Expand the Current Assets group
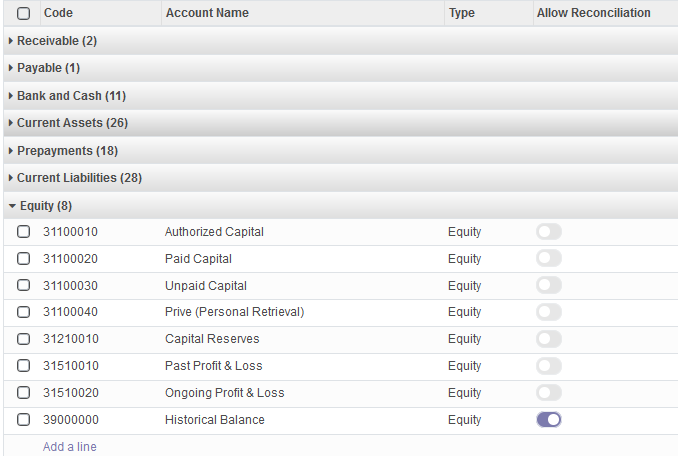This screenshot has height=456, width=678. point(68,123)
